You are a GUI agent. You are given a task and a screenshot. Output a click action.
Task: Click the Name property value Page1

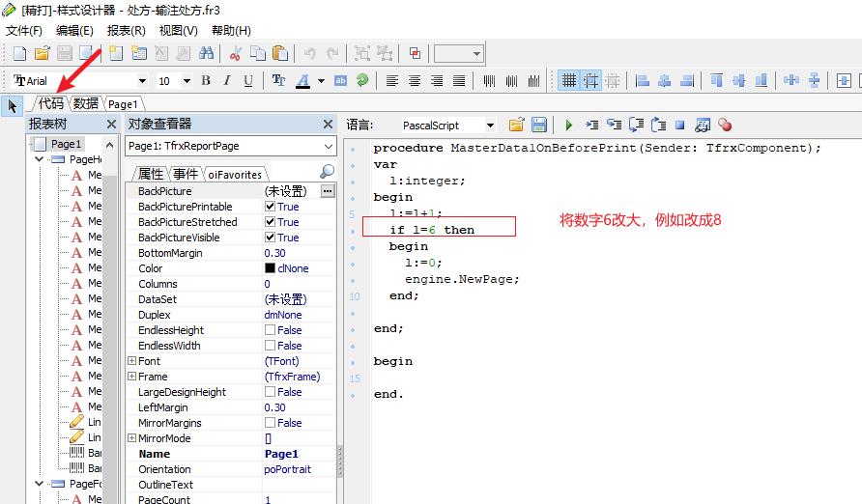[281, 454]
